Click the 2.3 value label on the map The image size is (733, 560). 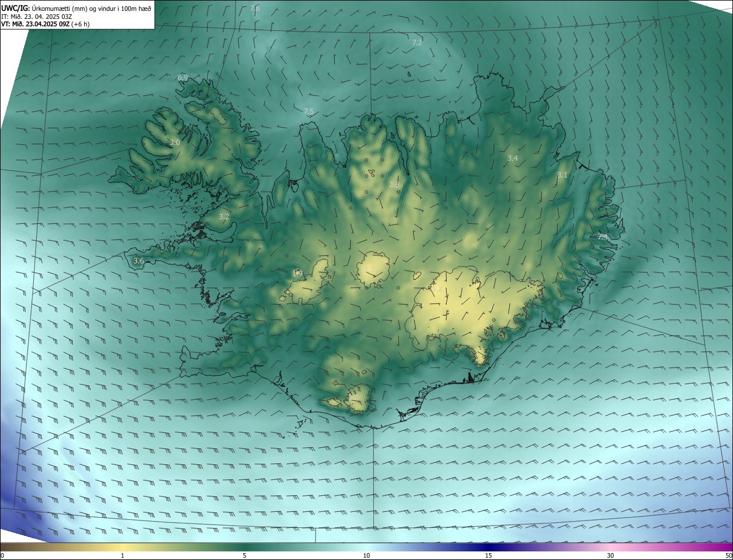[x=394, y=185]
